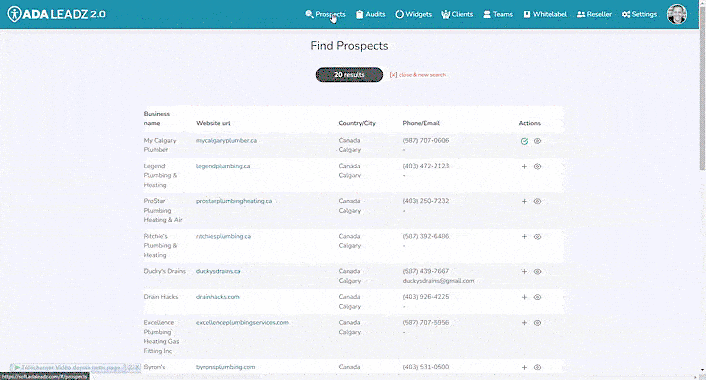Click green check icon for My Calgary Plumber
The image size is (706, 380).
pos(524,141)
